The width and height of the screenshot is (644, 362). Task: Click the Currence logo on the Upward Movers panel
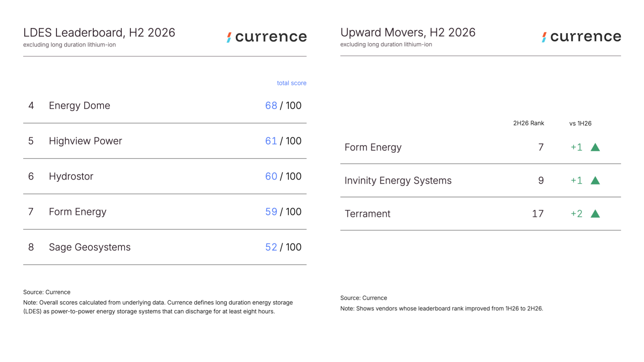click(x=581, y=36)
